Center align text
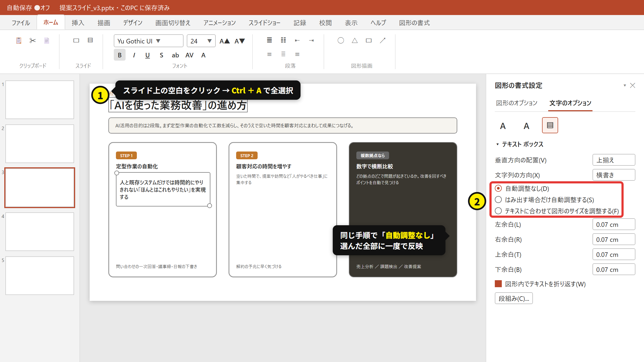Viewport: 644px width, 362px height. tap(283, 54)
